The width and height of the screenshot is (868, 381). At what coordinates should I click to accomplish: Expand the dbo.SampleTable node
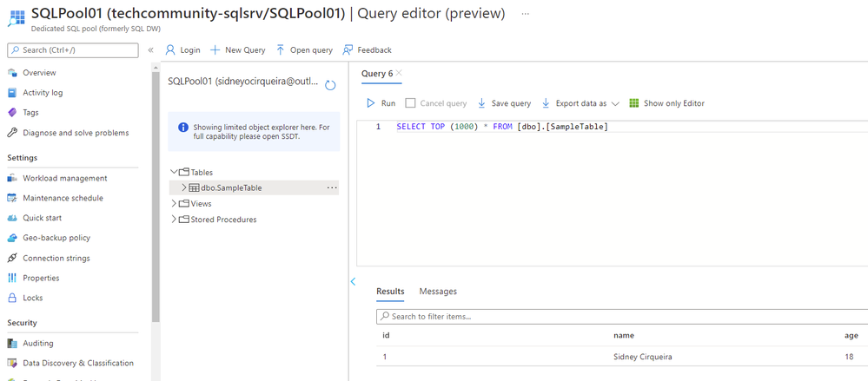pyautogui.click(x=185, y=187)
